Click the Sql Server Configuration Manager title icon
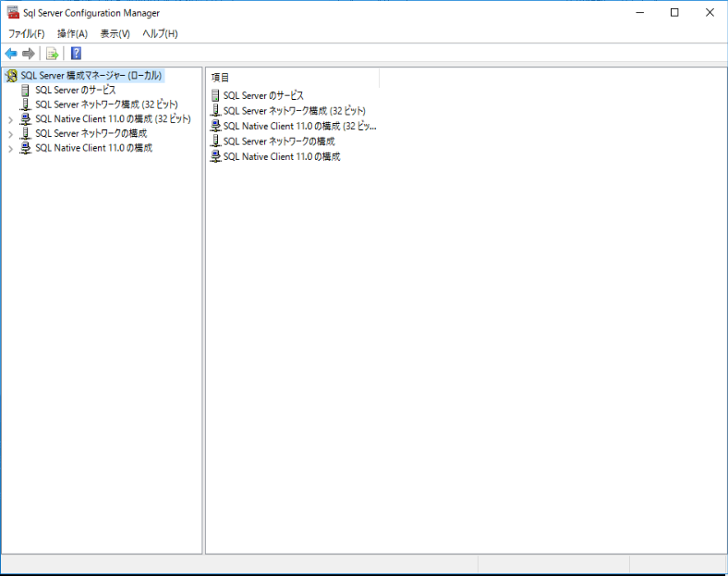 pyautogui.click(x=13, y=13)
